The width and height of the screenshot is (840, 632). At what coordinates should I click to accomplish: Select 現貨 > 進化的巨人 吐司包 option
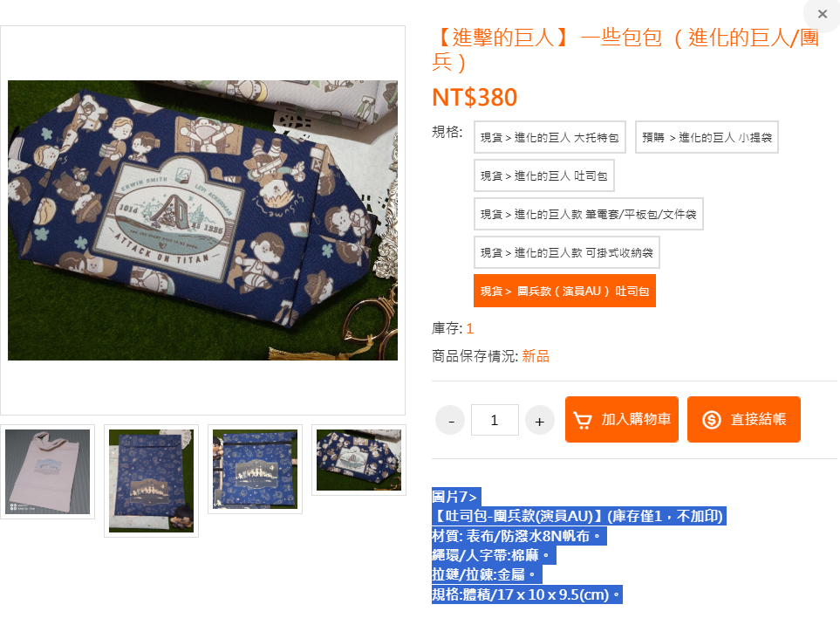543,175
